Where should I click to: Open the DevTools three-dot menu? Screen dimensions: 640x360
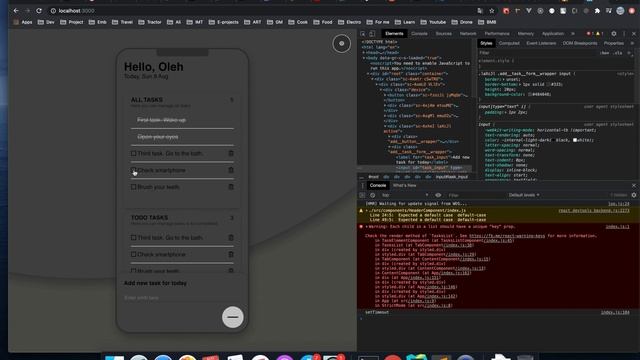click(x=624, y=34)
